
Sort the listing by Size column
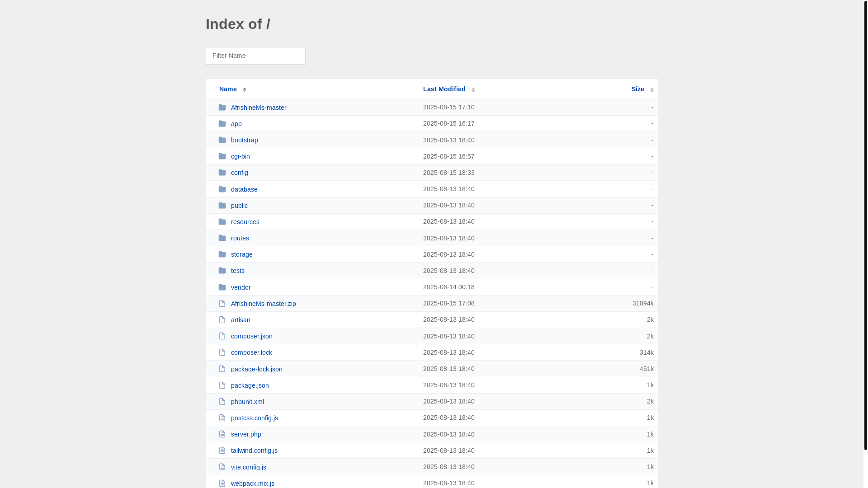(x=642, y=89)
